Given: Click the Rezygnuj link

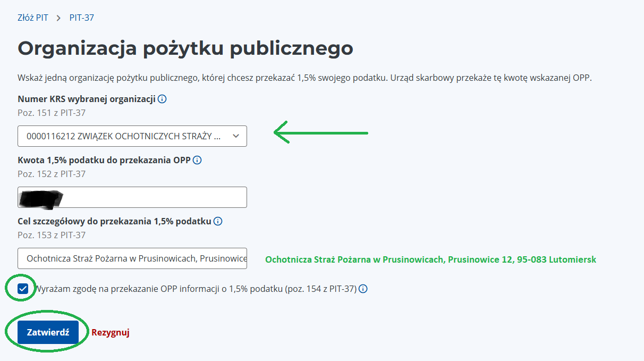Looking at the screenshot, I should point(111,332).
